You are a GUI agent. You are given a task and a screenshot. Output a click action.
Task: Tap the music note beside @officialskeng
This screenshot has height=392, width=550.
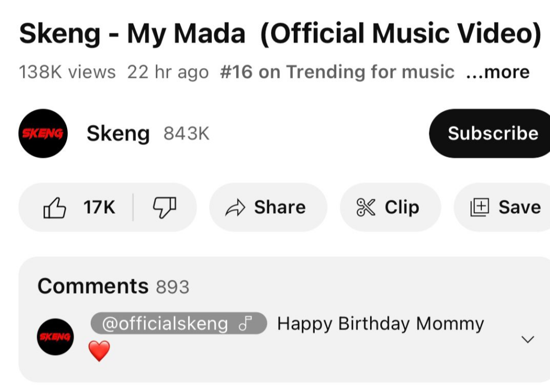(245, 323)
